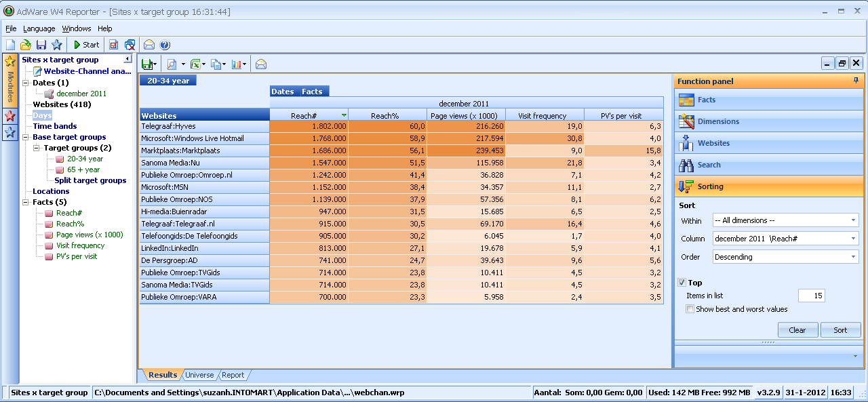Click the red star sidebar icon
This screenshot has height=402, width=868.
click(x=10, y=116)
